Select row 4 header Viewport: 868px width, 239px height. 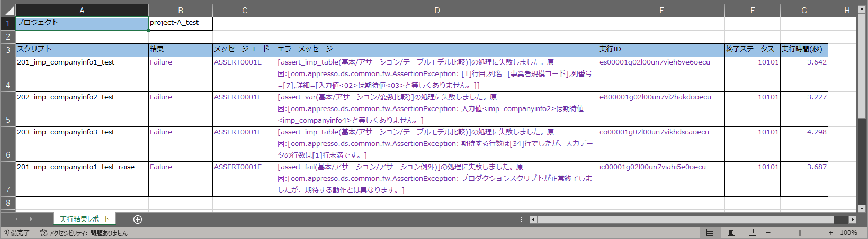click(x=8, y=74)
